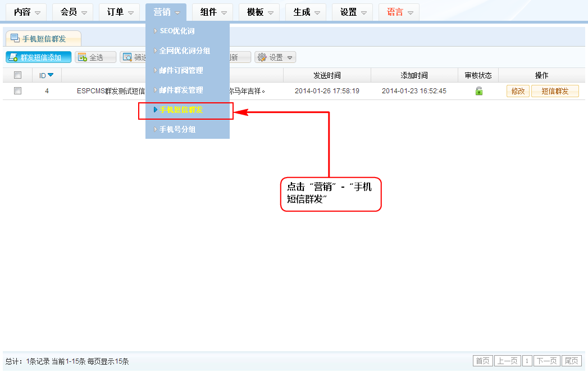Click the magnifier icon on 筛选 button
The height and width of the screenshot is (372, 588).
[x=127, y=57]
